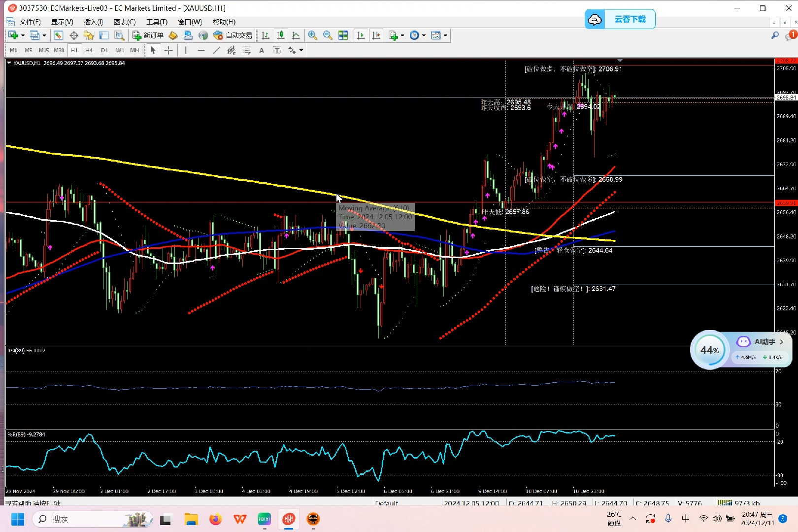Screen dimensions: 798x532
Task: Expand the indicators list dropdown
Action: coord(402,35)
